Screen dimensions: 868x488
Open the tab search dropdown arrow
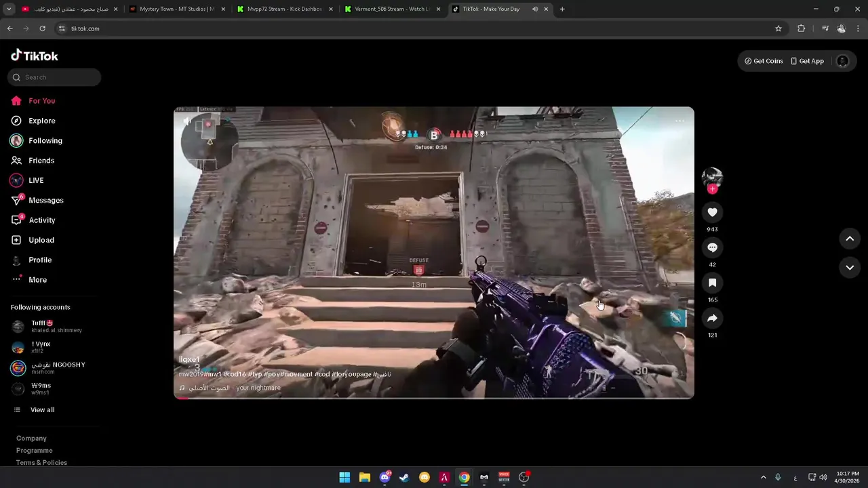pyautogui.click(x=8, y=9)
